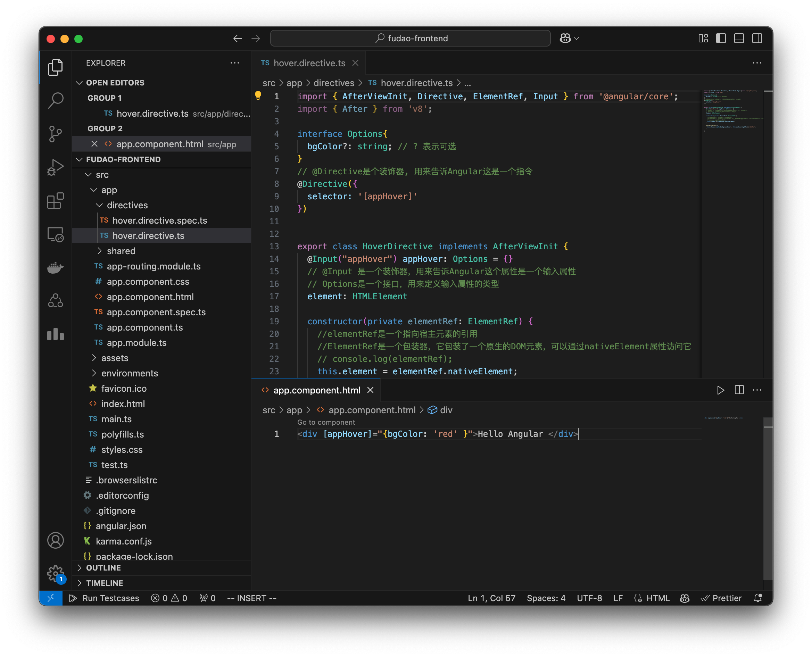Open the Source Control view
Screen dimensions: 812x657
(x=56, y=134)
